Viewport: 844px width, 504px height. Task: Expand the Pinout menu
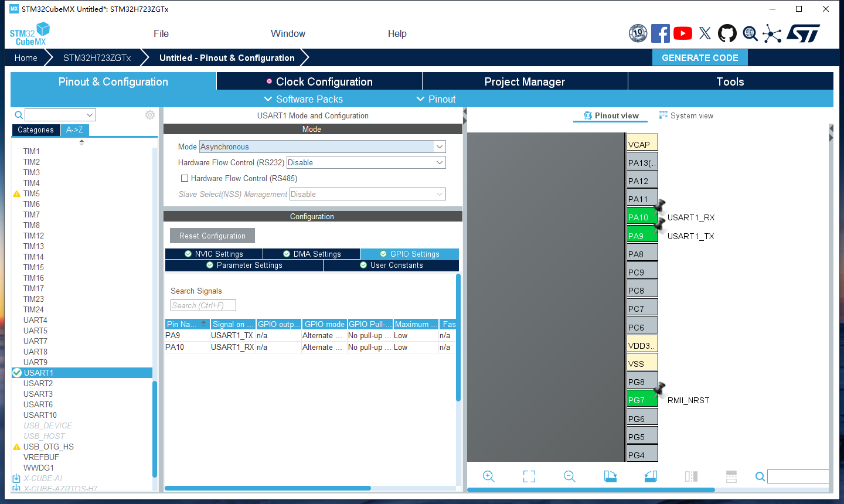[436, 99]
